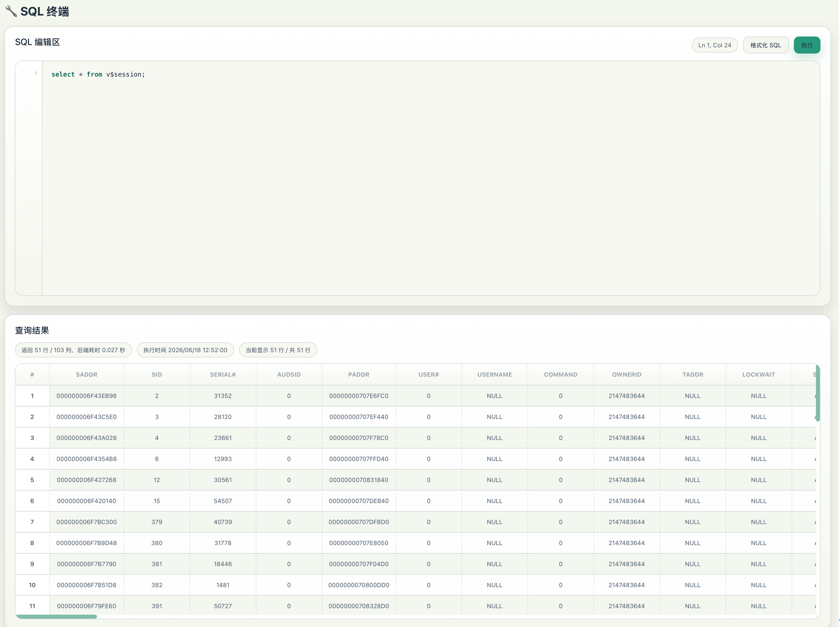The image size is (840, 627).
Task: Click the OWNERID column header
Action: pos(626,375)
